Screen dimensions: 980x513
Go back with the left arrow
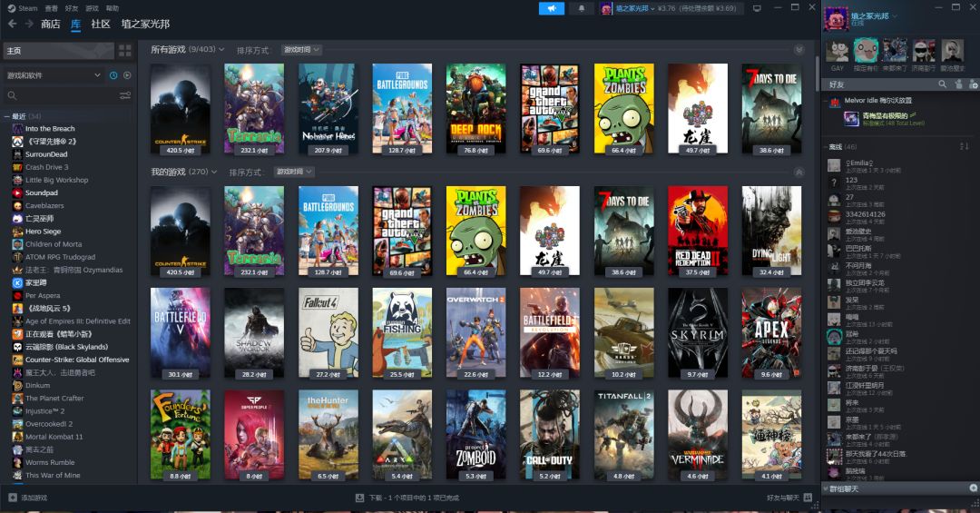[13, 24]
